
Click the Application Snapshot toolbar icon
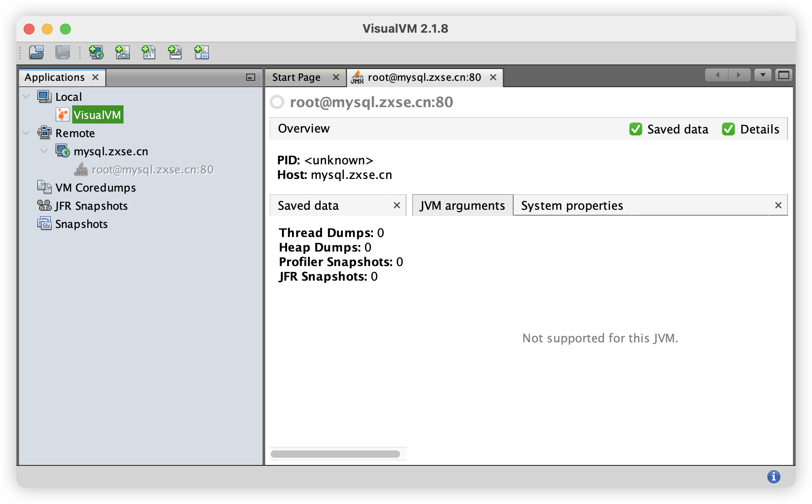[201, 53]
